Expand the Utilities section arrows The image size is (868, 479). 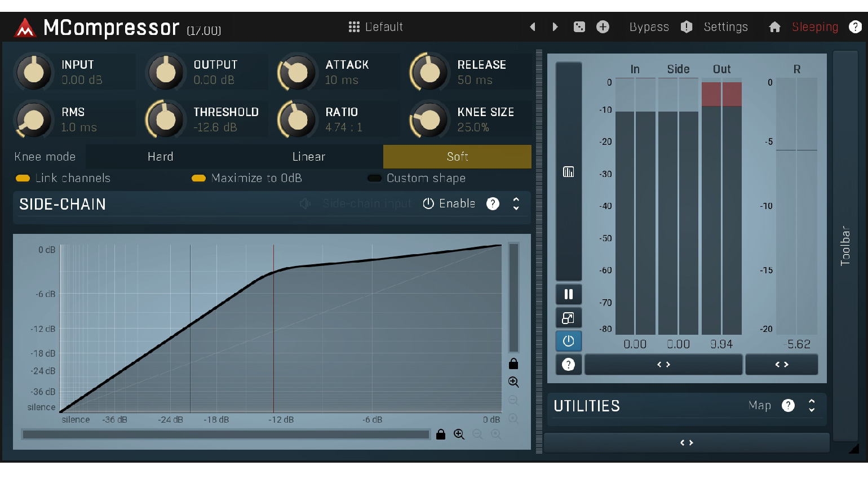point(812,406)
